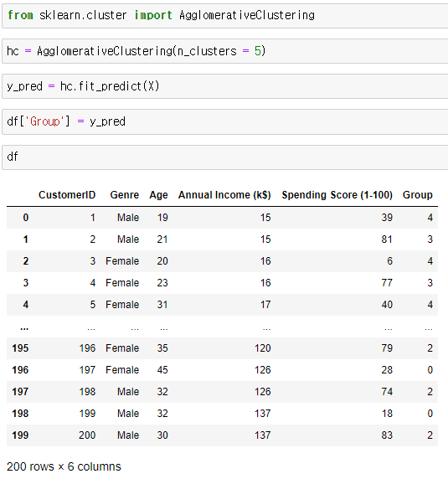This screenshot has width=448, height=484.
Task: Click the '200 rows × 6 columns' summary text
Action: pyautogui.click(x=64, y=466)
